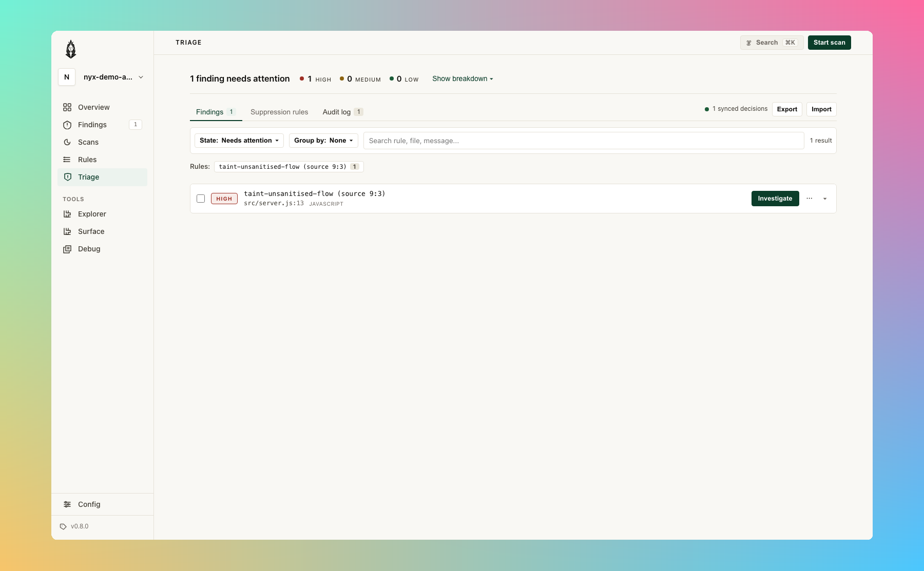Click the src/server.js:13 file path
924x571 pixels.
[x=274, y=204]
